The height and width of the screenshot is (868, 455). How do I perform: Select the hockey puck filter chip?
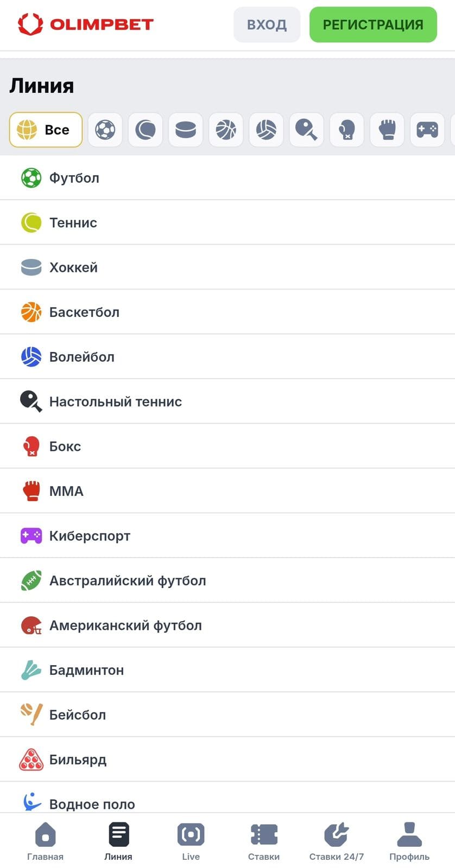[x=186, y=130]
